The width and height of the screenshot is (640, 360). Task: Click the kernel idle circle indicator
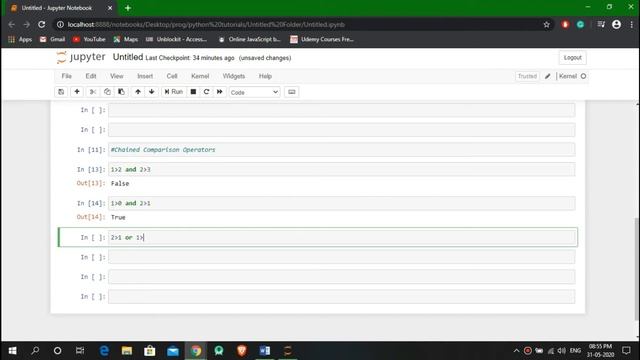(583, 76)
